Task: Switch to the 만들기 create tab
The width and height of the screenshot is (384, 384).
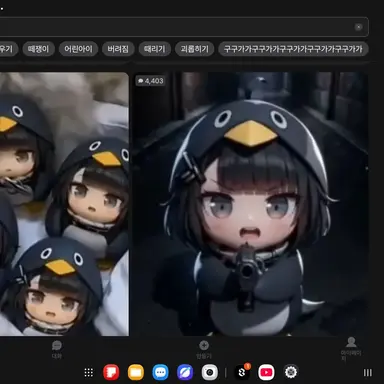Action: tap(204, 349)
